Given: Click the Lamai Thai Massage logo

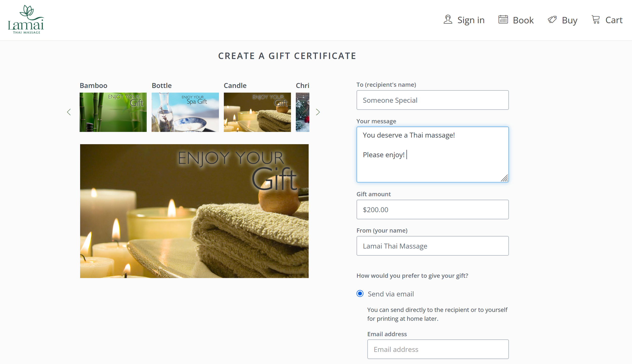Looking at the screenshot, I should click(x=26, y=20).
